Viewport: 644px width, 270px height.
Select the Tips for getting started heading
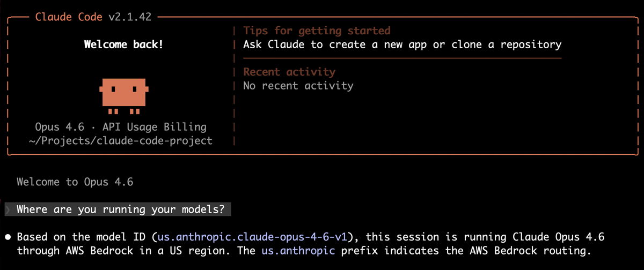coord(317,31)
